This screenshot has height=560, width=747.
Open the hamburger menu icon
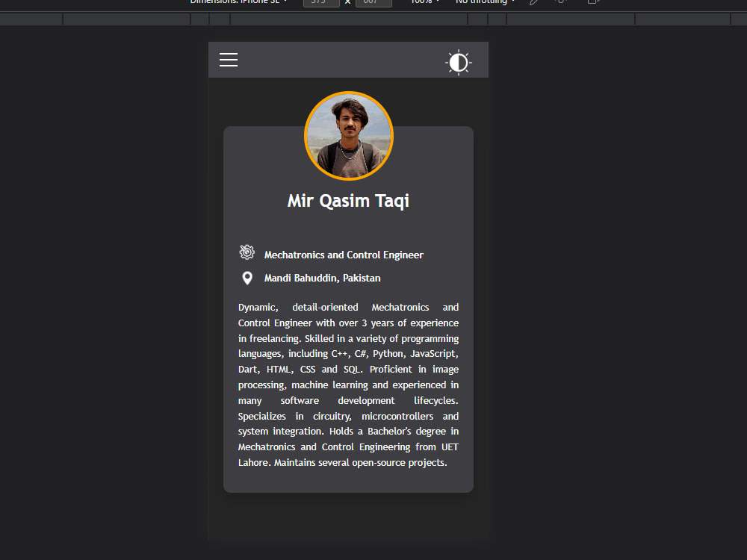tap(229, 60)
